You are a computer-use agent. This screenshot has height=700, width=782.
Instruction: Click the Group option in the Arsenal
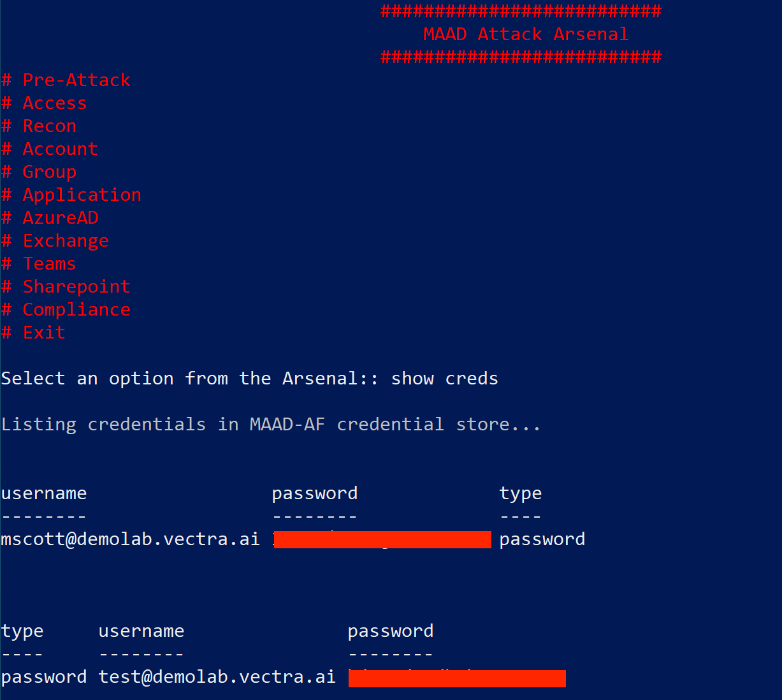click(49, 172)
